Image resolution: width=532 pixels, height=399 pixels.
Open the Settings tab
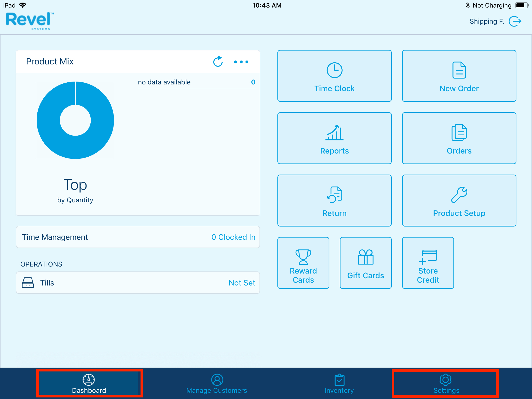pyautogui.click(x=446, y=383)
